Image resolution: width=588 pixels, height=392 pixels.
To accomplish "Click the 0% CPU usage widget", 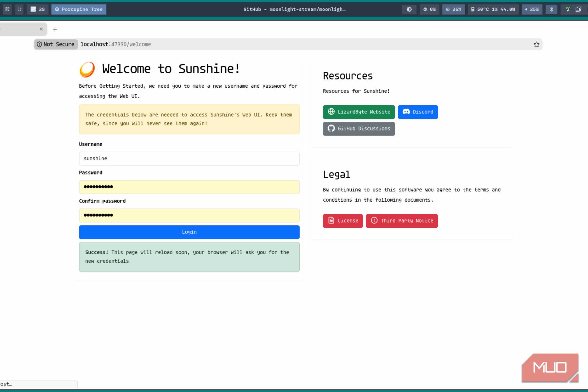I will (x=429, y=9).
